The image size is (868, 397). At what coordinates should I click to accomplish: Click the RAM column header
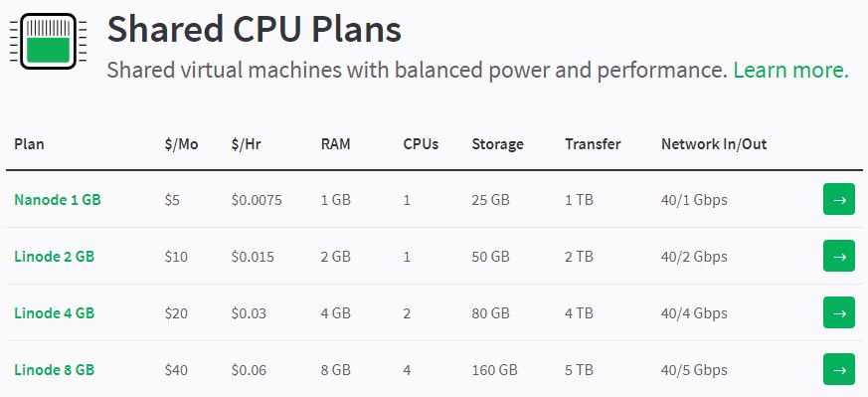pos(335,144)
